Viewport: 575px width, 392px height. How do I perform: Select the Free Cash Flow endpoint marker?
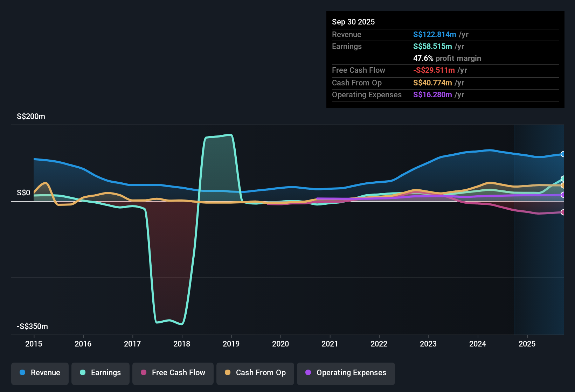click(x=563, y=212)
